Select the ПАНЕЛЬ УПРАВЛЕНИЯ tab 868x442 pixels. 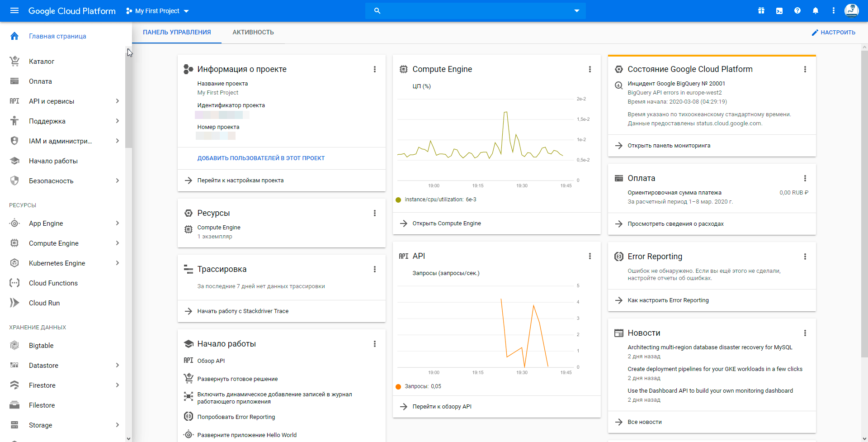(x=177, y=33)
